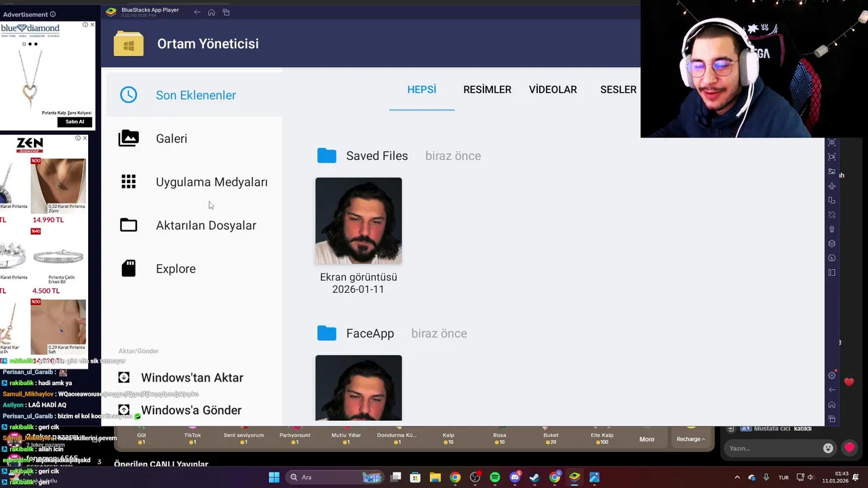Select the Galeri picture icon
Screen dimensions: 868x488
[x=128, y=138]
